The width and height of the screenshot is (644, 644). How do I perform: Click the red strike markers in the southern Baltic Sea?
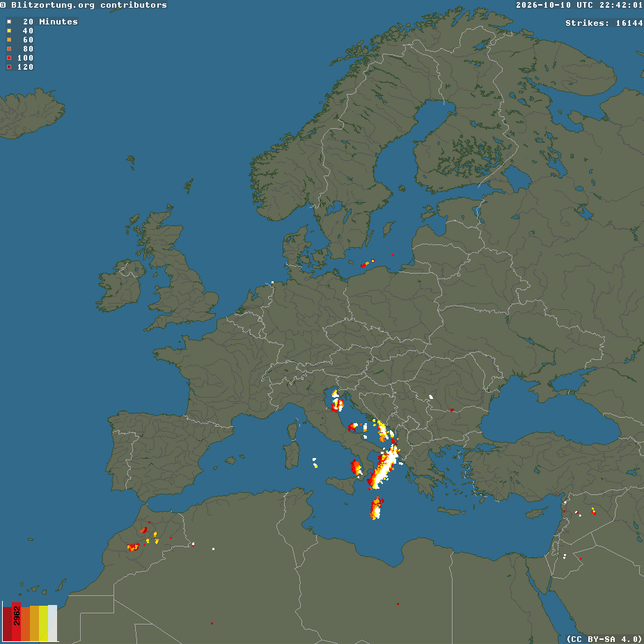(367, 263)
